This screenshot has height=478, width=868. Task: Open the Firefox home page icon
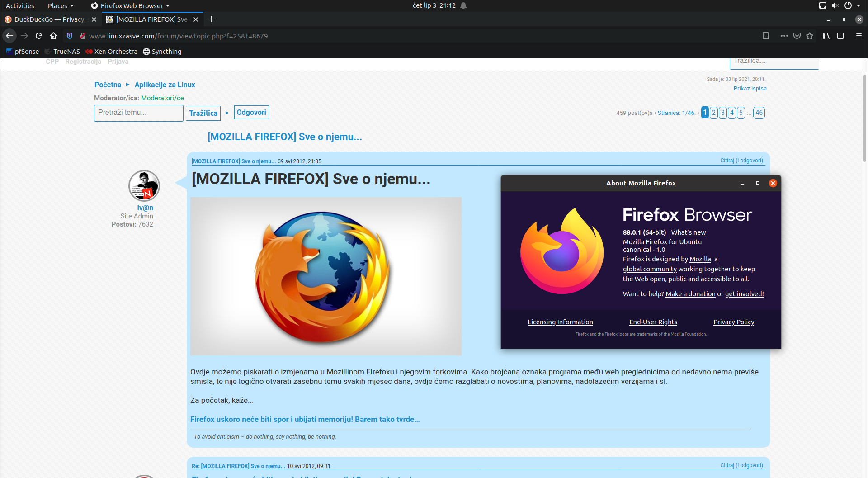pos(53,36)
